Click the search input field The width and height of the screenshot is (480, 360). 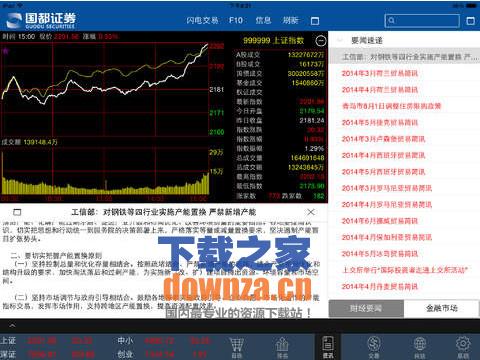click(422, 21)
